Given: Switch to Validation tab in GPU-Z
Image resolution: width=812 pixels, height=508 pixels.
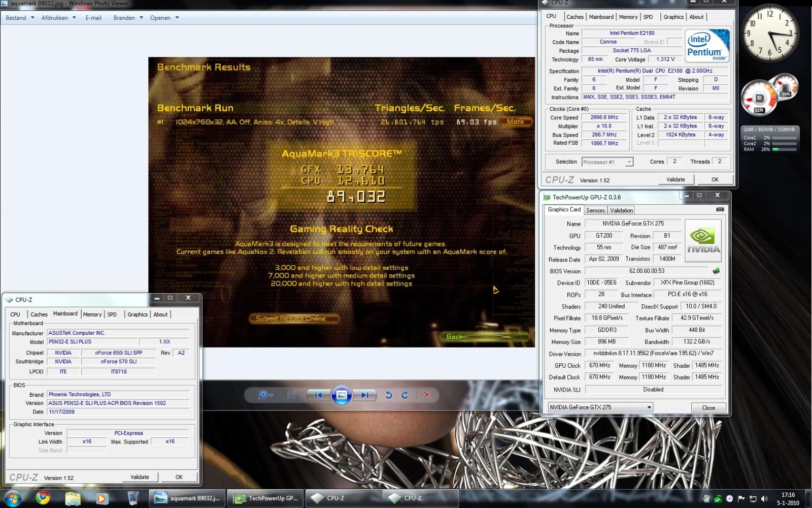Looking at the screenshot, I should pos(621,210).
